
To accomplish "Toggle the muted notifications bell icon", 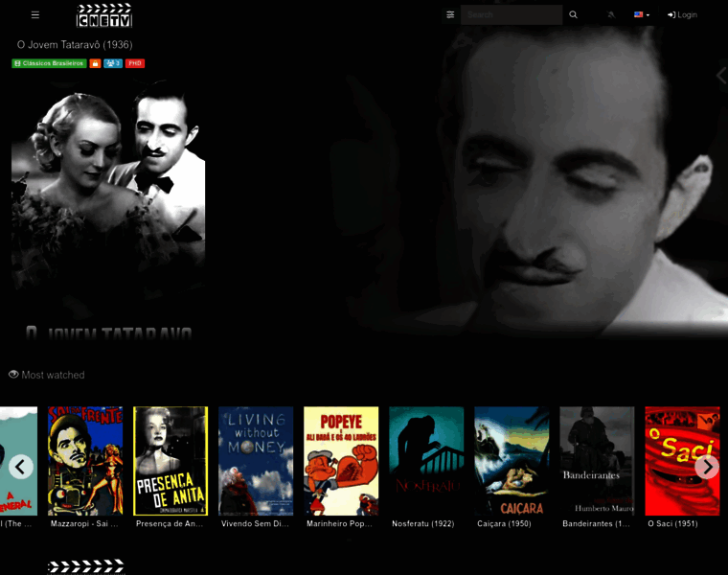I will click(x=611, y=15).
